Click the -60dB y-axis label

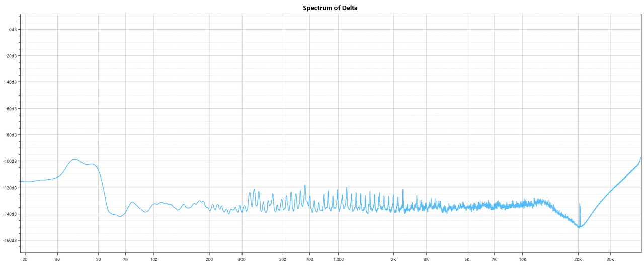(10, 109)
